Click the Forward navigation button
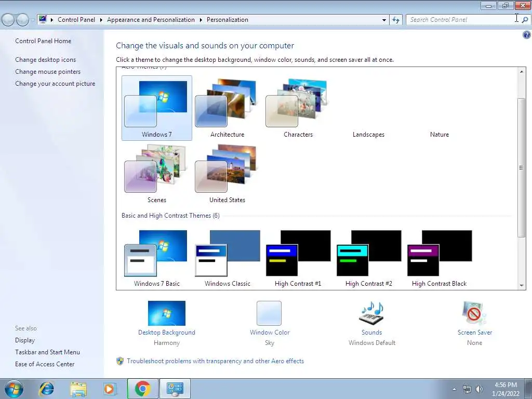Image resolution: width=532 pixels, height=399 pixels. coord(22,20)
